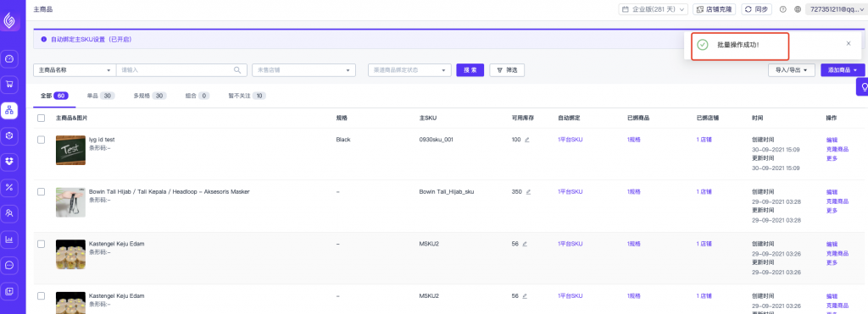Click the 可用库存 column header

coord(522,118)
